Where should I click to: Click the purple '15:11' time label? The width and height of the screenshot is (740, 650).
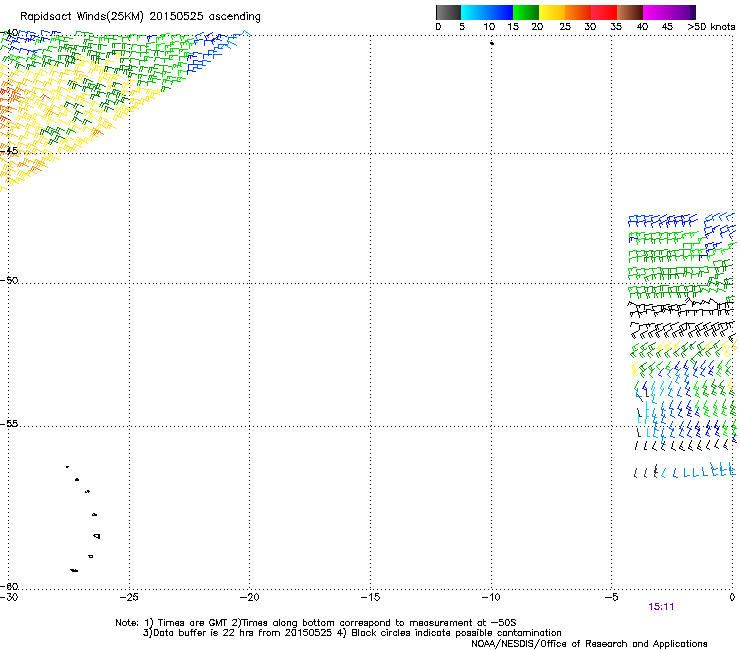click(x=661, y=607)
